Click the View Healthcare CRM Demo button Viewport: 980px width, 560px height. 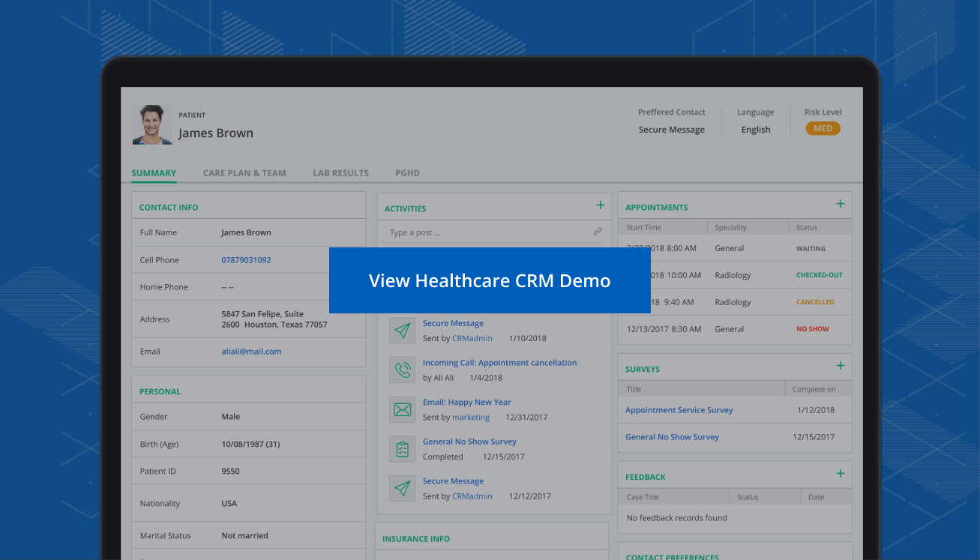point(490,280)
